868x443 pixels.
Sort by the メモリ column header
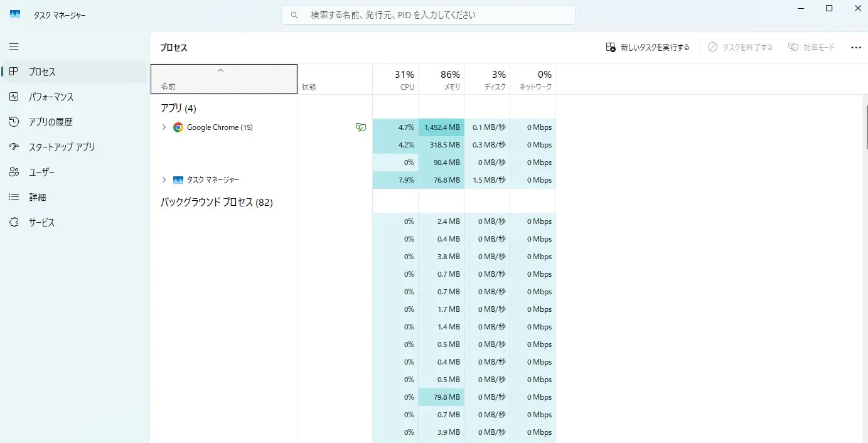coord(441,79)
